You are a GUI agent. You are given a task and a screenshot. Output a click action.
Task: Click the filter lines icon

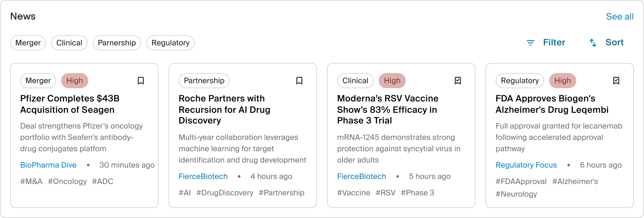click(x=531, y=43)
